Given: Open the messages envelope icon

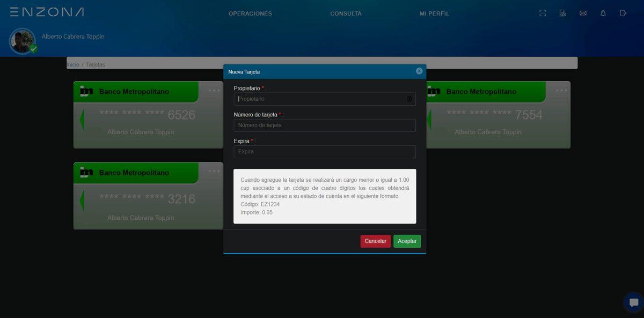Looking at the screenshot, I should coord(583,13).
